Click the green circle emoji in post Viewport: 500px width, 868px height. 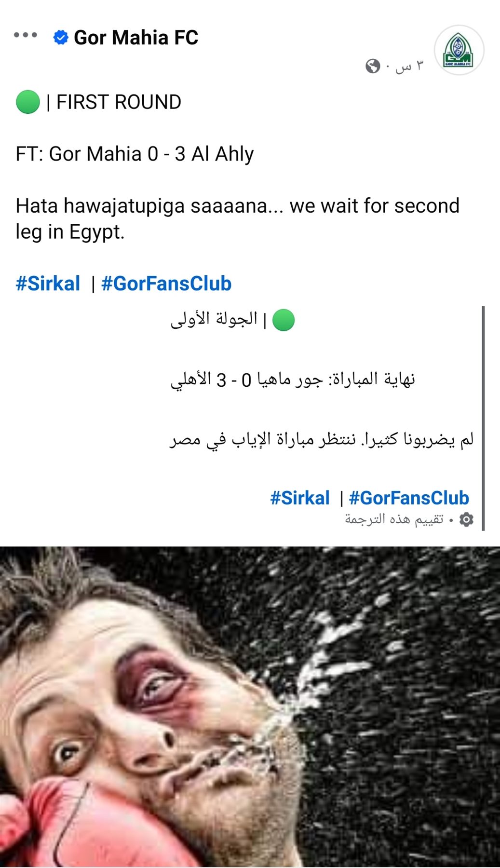coord(27,102)
